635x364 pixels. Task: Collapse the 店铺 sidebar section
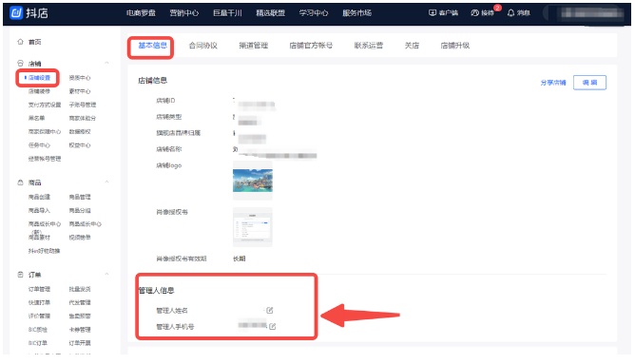tap(106, 63)
